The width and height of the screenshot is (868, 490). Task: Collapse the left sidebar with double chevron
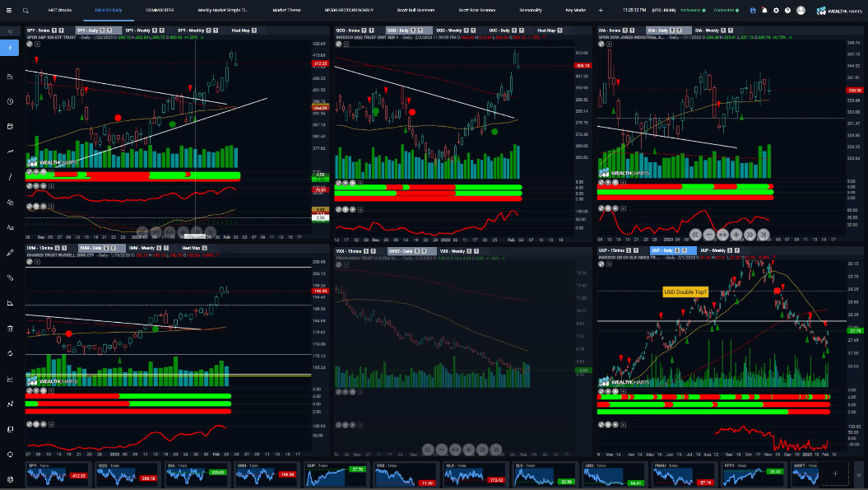10,31
